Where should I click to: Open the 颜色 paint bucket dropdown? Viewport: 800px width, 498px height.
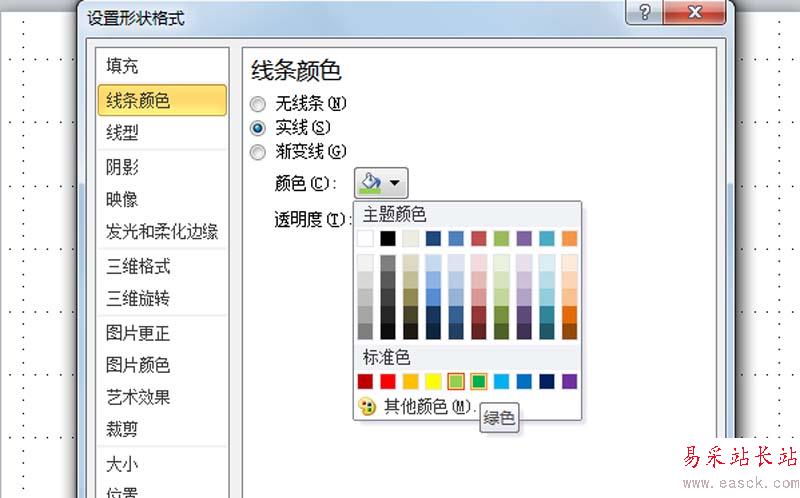381,183
